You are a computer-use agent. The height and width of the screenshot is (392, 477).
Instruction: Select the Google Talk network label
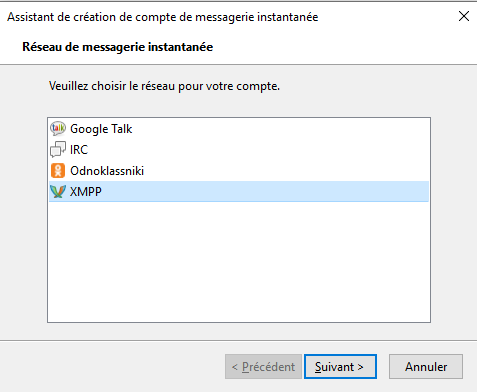click(x=101, y=129)
